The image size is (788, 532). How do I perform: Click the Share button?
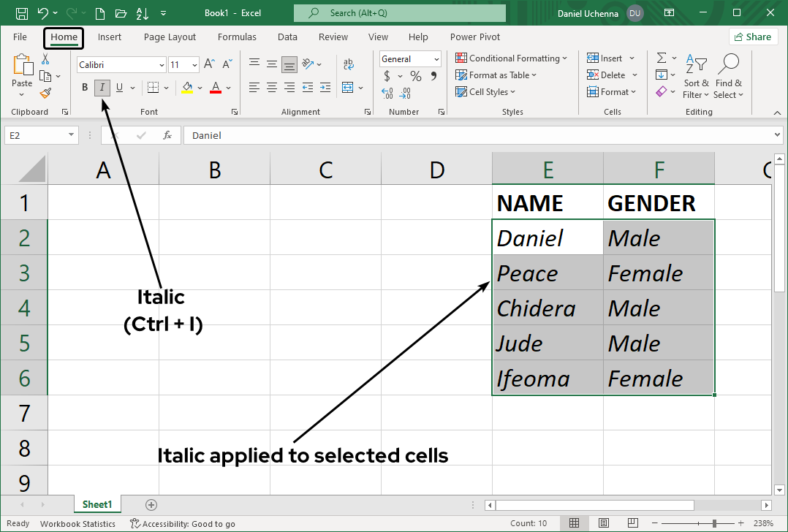pyautogui.click(x=752, y=37)
